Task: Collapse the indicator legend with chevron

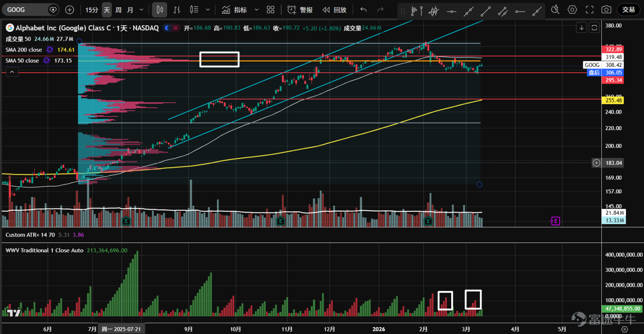Action: (12, 72)
